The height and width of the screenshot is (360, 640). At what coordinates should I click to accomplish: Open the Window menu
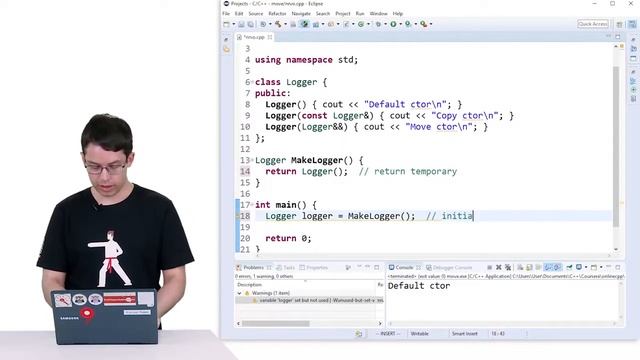(x=378, y=13)
